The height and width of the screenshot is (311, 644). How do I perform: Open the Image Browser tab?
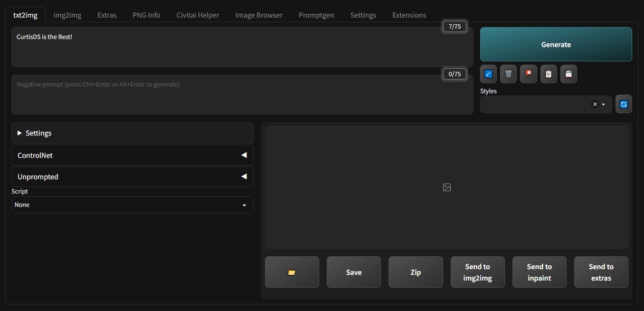[x=259, y=15]
